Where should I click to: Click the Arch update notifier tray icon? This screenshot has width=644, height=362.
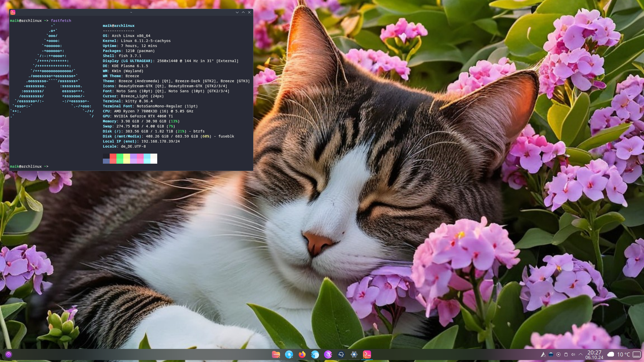[x=543, y=354]
